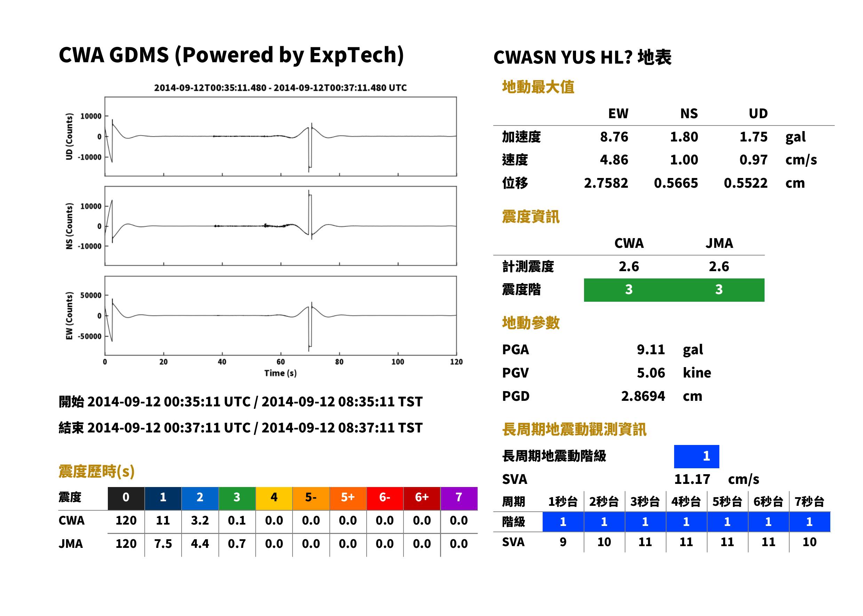Click the NS waveform plot

click(280, 226)
